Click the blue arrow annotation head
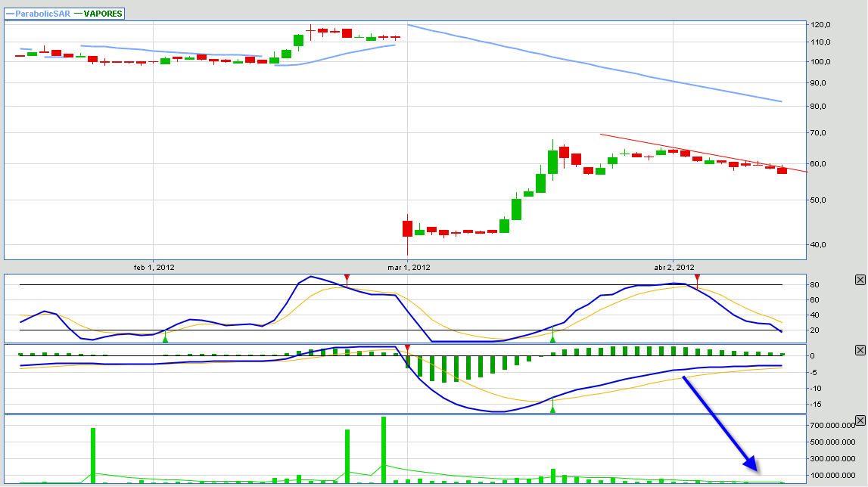868x487 pixels. [x=749, y=464]
